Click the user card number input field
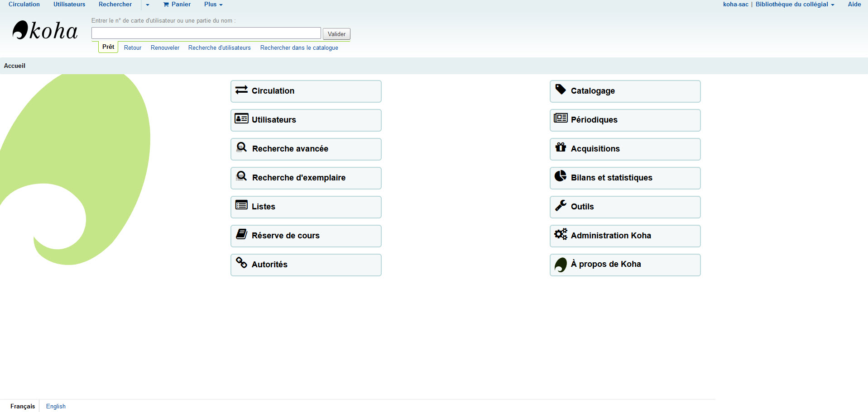Viewport: 868px width, 412px height. (x=206, y=33)
